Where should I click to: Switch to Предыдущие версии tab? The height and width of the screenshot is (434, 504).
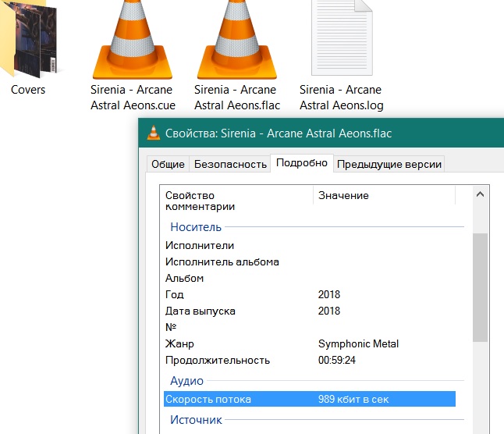pos(389,164)
